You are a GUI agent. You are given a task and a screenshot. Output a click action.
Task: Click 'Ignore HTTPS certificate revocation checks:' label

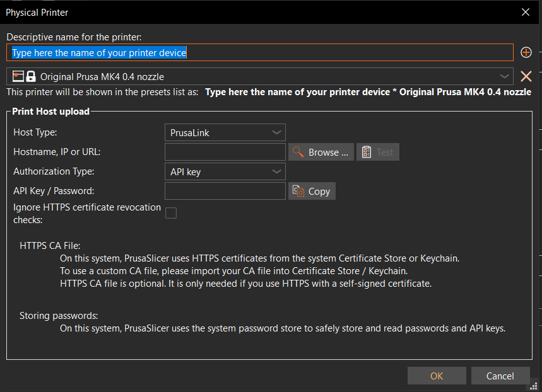pos(87,214)
